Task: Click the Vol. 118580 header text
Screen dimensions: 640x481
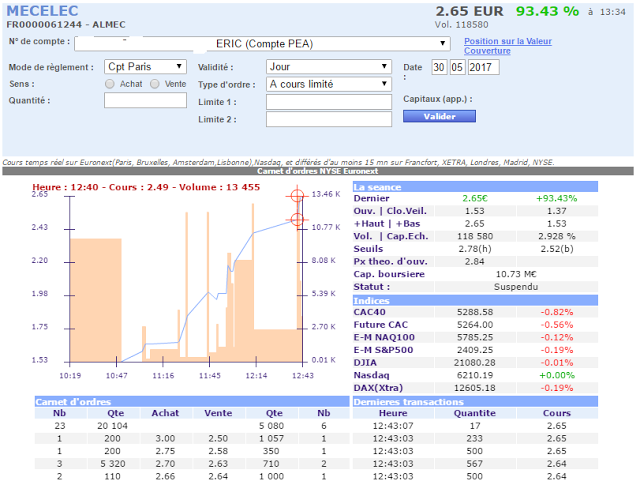Action: 461,24
